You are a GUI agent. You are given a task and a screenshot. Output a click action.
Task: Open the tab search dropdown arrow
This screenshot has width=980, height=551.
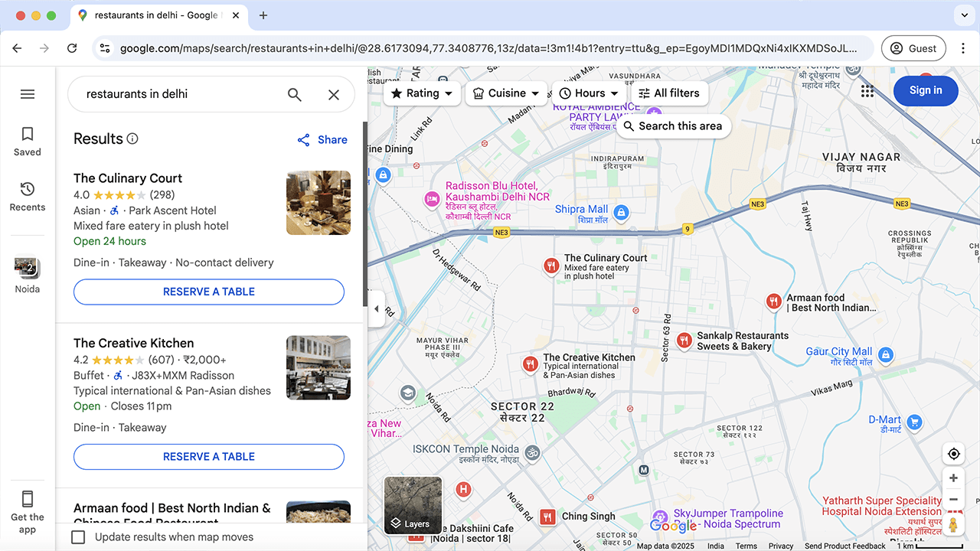point(964,15)
